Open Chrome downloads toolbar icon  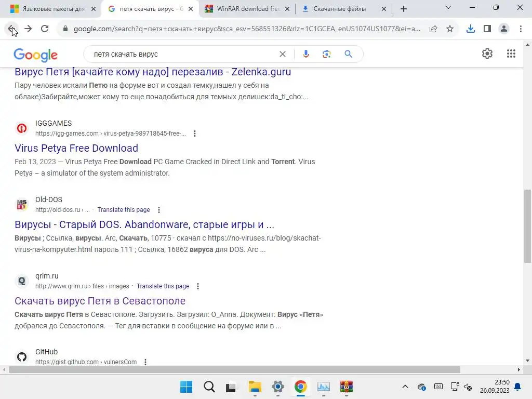click(x=471, y=29)
